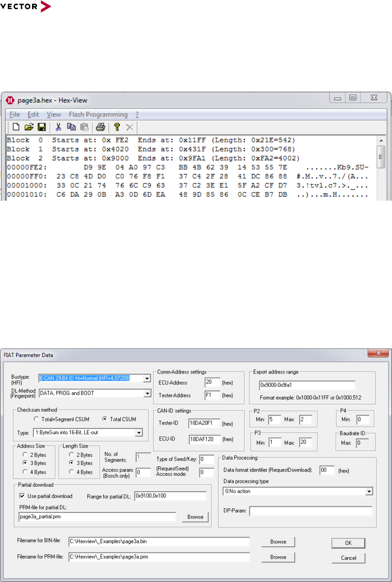Click the OK button
Screen dimensions: 392x582
[x=348, y=543]
